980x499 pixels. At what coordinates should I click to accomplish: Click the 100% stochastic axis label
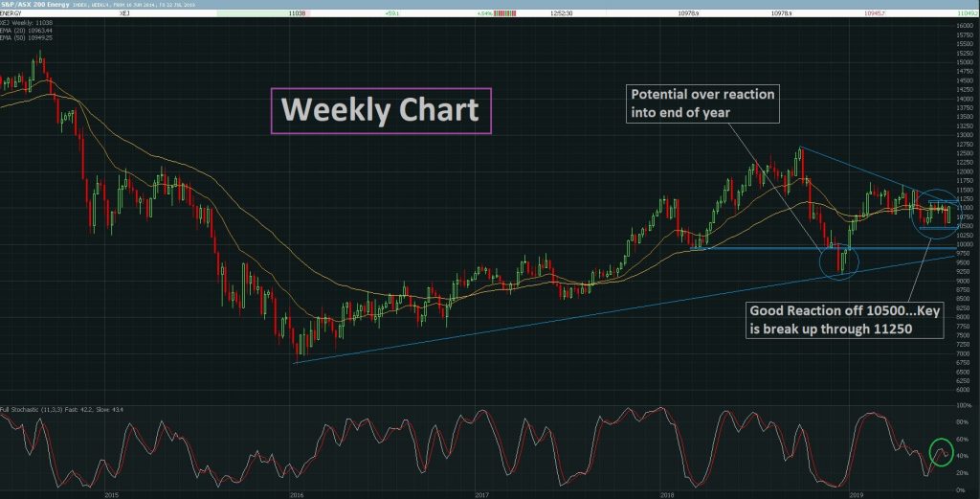pyautogui.click(x=964, y=406)
